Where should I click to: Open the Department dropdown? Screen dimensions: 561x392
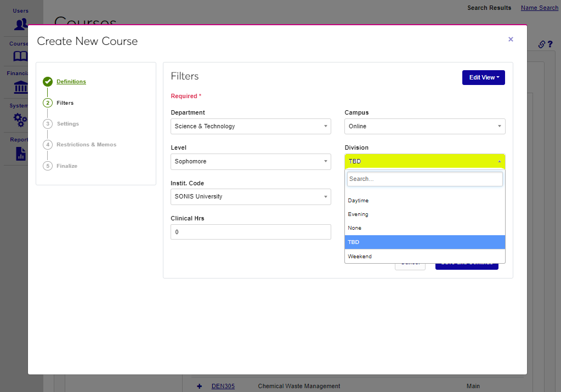click(251, 126)
